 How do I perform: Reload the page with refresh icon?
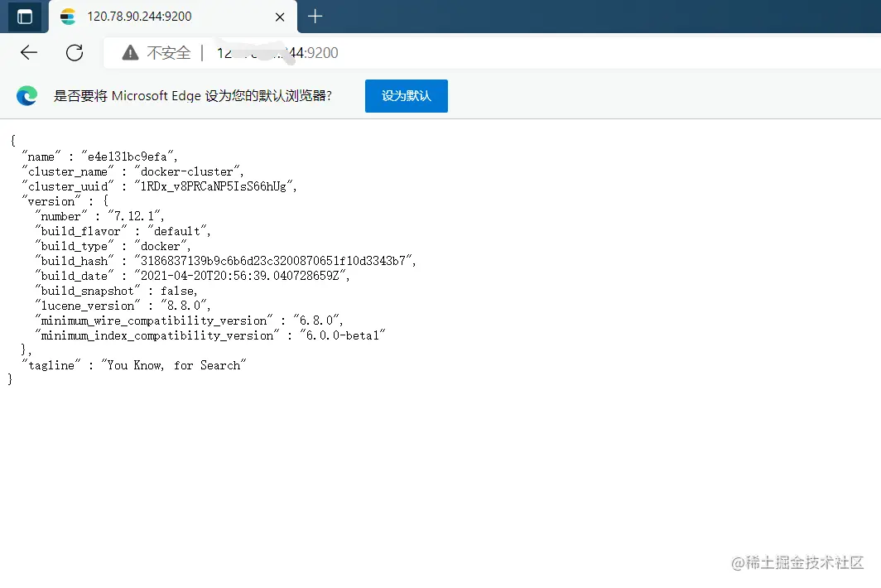(x=75, y=53)
